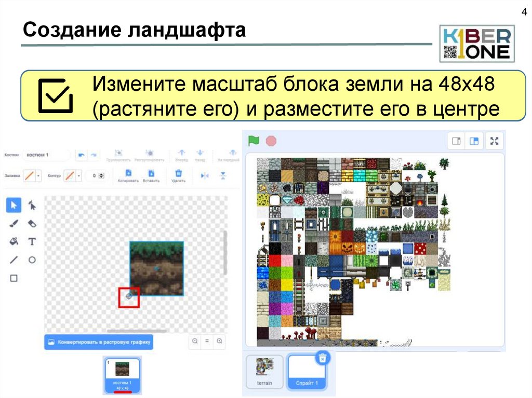Select the Reshape tool

click(x=32, y=205)
